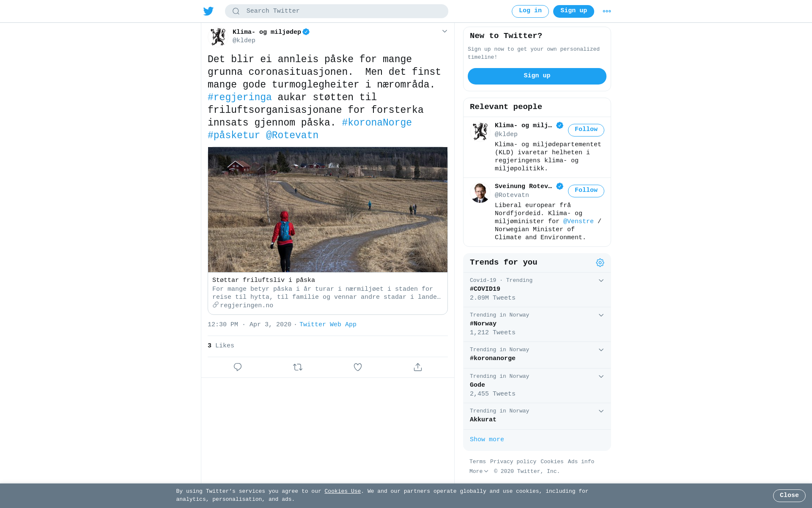Click the Klima- og miljødep tweet avatar
The width and height of the screenshot is (812, 508).
[x=218, y=37]
